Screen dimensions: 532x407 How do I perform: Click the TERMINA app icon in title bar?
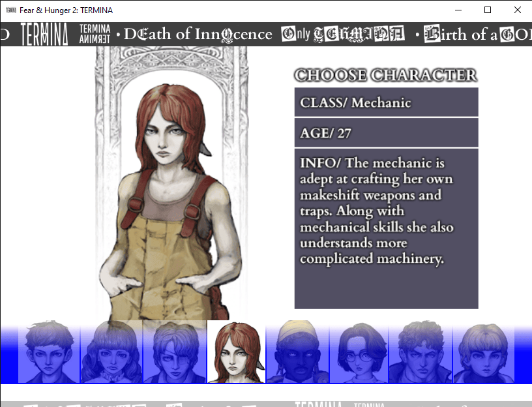[11, 10]
